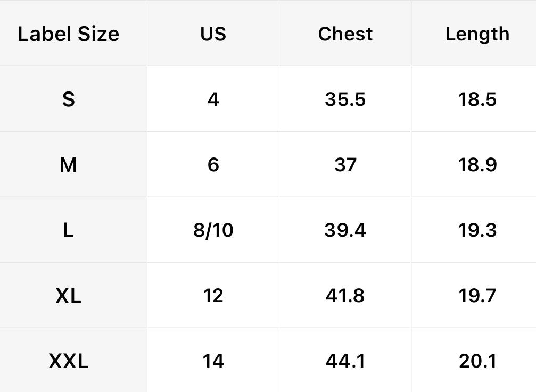This screenshot has height=392, width=536.
Task: Click length value 18.5
Action: tap(477, 99)
